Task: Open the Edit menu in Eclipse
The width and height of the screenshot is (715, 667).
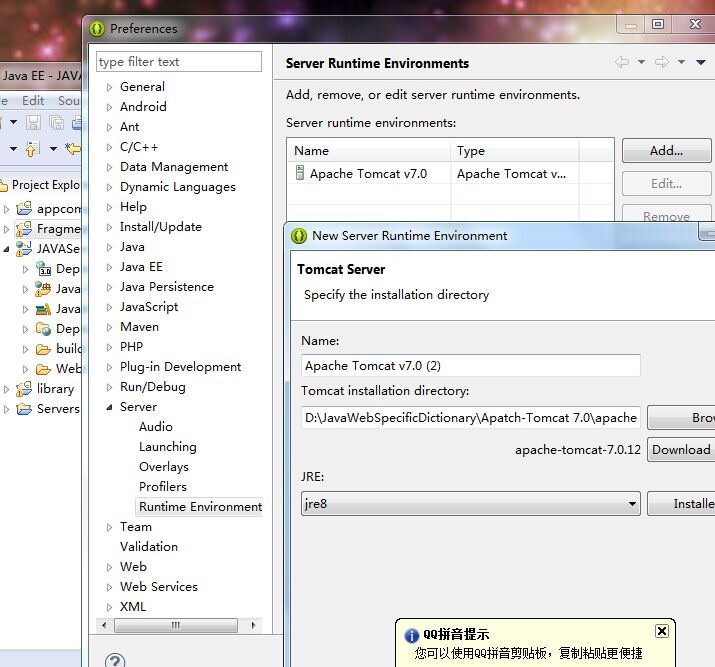Action: [x=33, y=101]
